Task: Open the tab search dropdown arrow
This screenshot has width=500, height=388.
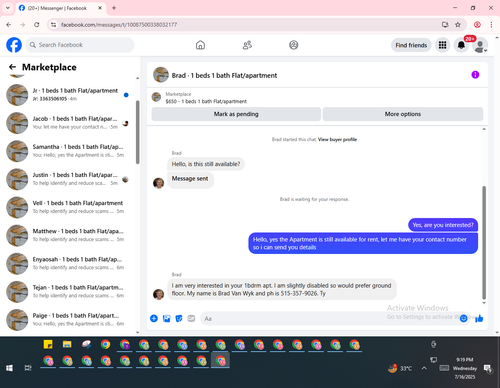Action: click(x=8, y=8)
